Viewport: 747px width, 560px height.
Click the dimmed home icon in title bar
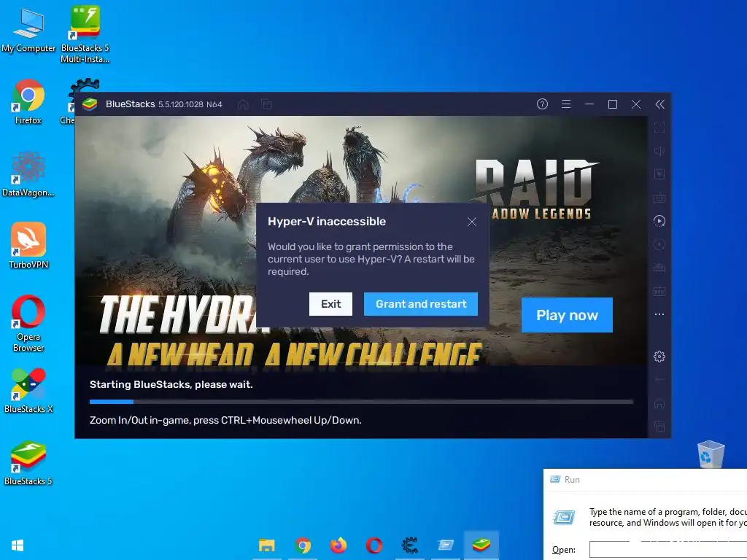pyautogui.click(x=243, y=104)
